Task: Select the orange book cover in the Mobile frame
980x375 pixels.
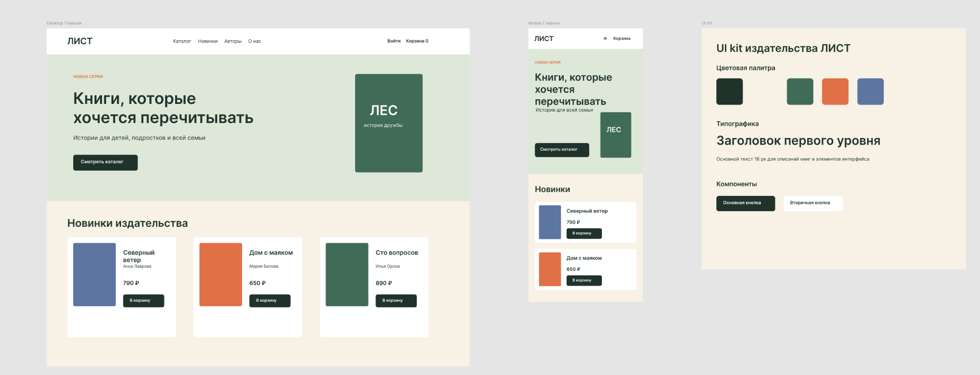Action: 550,269
